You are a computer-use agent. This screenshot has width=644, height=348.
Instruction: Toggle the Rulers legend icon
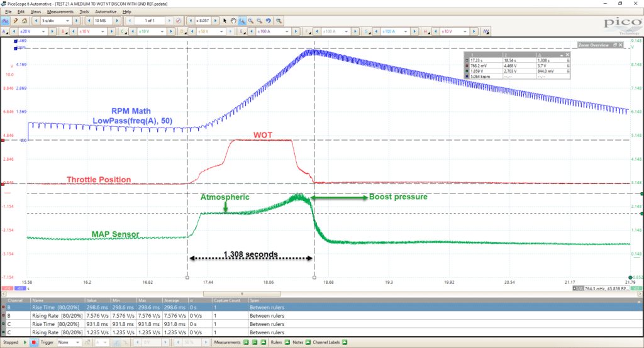(287, 342)
